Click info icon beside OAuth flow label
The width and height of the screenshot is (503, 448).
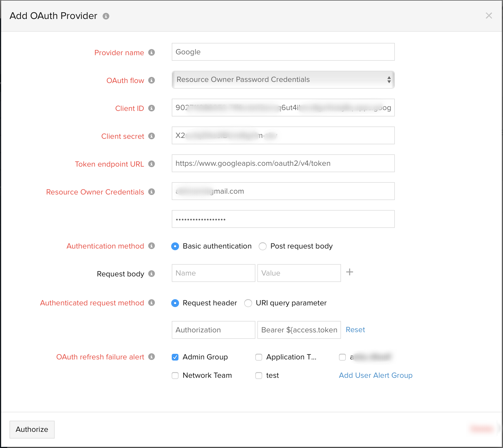151,80
